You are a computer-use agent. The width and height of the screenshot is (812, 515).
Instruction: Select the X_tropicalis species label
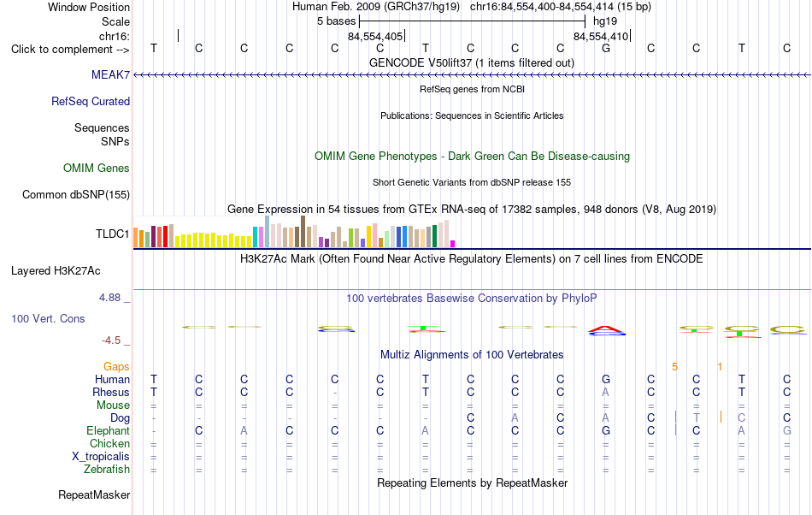(101, 457)
